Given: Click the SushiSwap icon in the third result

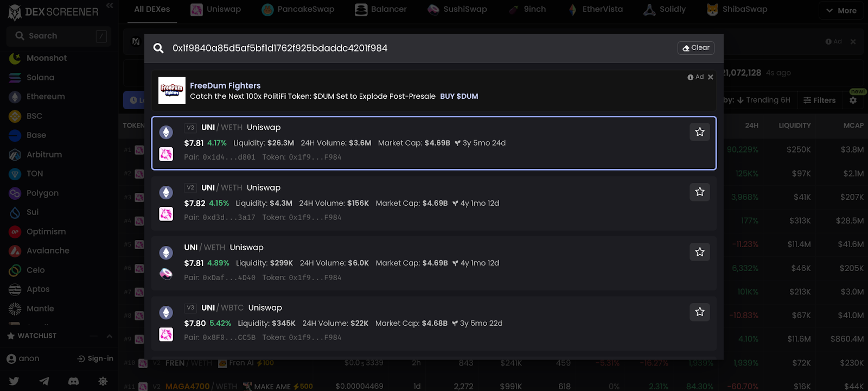Looking at the screenshot, I should (x=166, y=274).
